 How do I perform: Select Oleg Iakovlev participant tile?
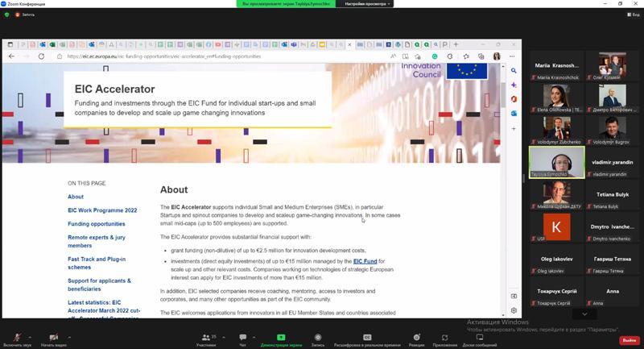[556, 260]
